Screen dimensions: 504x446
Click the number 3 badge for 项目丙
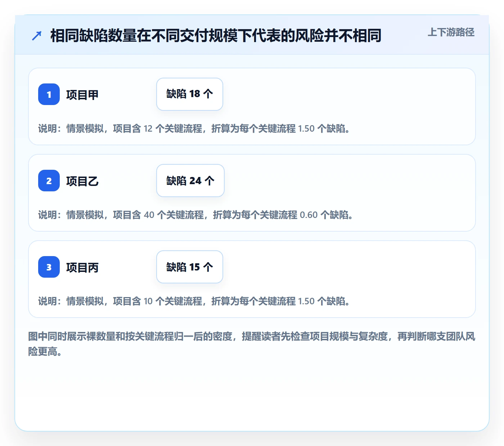coord(49,267)
